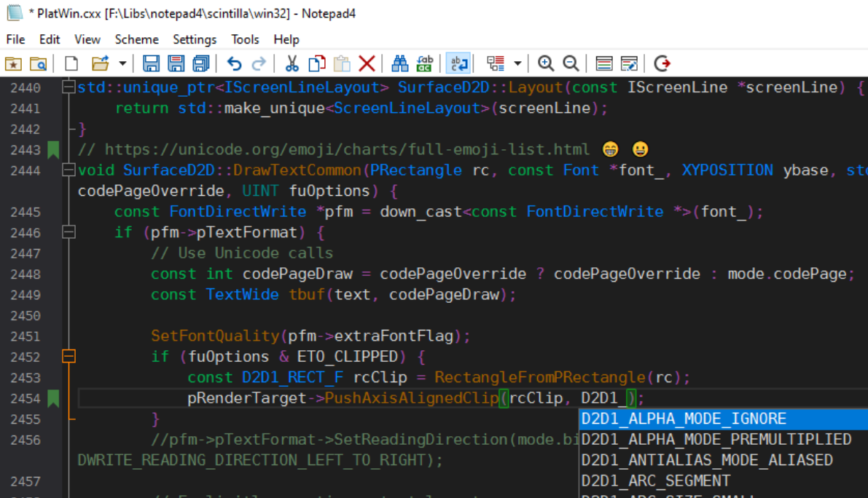Click the New Document icon
This screenshot has width=868, height=498.
pos(70,63)
